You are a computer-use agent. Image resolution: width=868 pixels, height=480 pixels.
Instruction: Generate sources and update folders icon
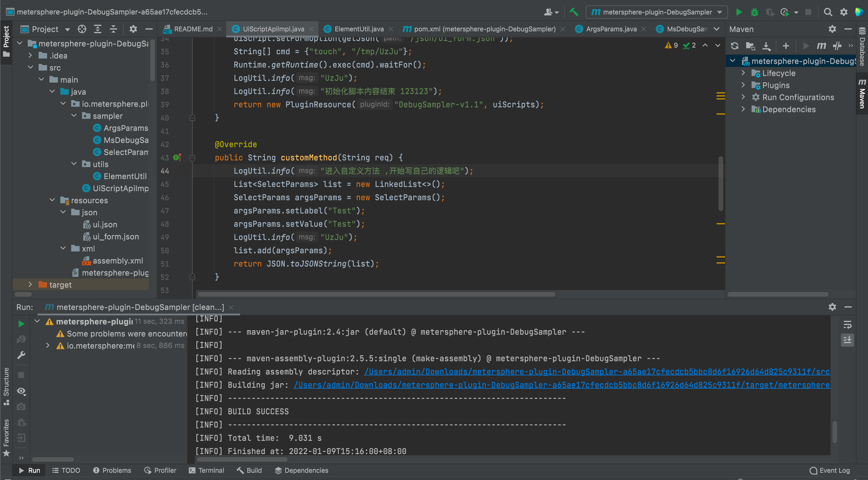point(750,46)
